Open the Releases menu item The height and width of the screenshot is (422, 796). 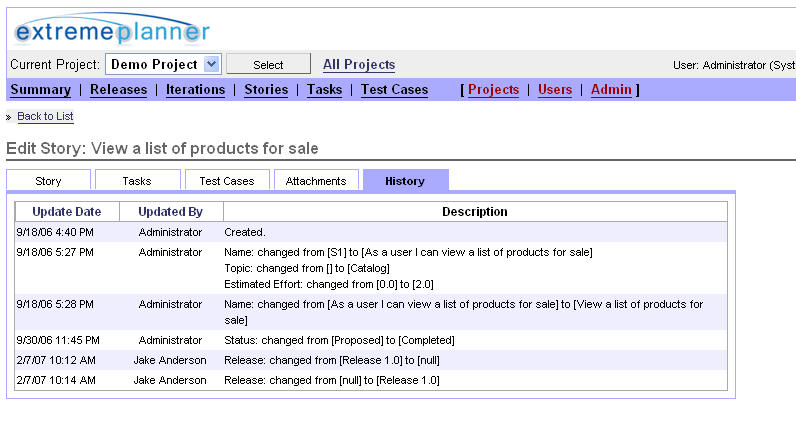pyautogui.click(x=118, y=90)
